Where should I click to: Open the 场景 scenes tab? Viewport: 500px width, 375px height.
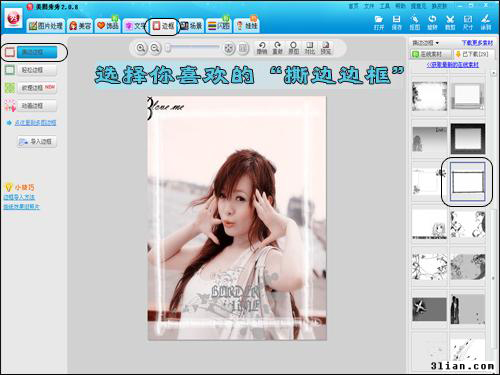(192, 26)
